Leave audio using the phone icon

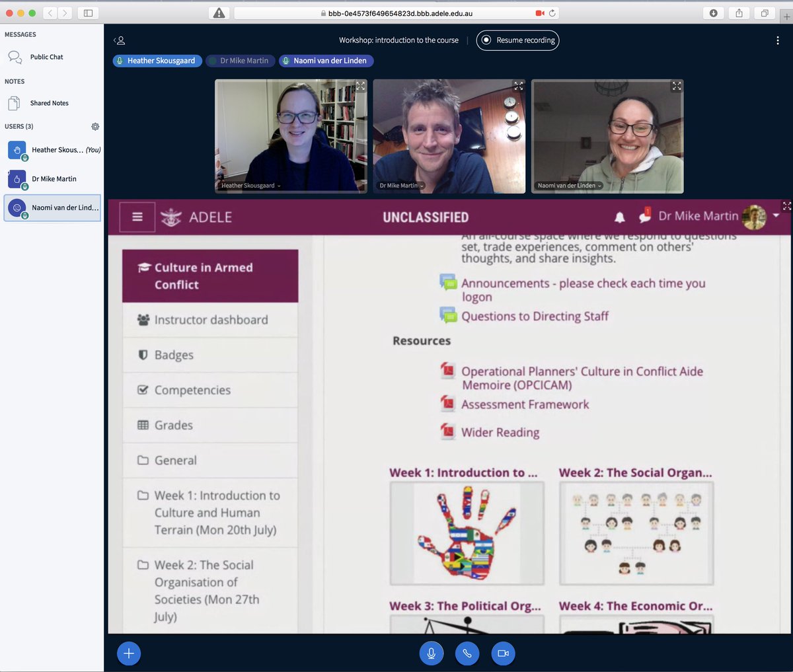pos(467,653)
